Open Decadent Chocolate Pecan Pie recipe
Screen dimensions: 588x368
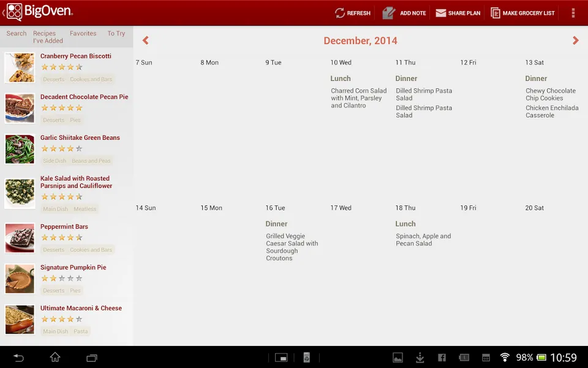(x=85, y=97)
